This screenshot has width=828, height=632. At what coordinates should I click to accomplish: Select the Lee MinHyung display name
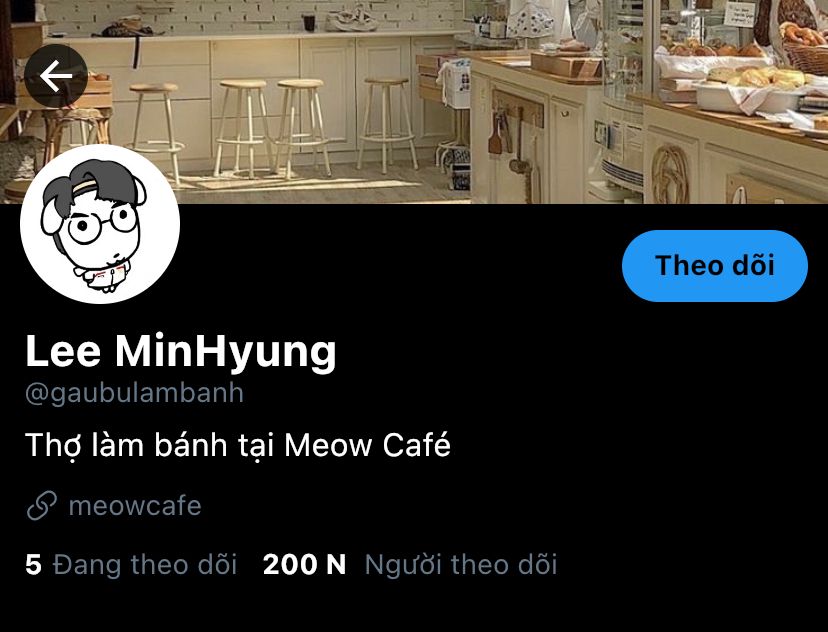pos(181,352)
